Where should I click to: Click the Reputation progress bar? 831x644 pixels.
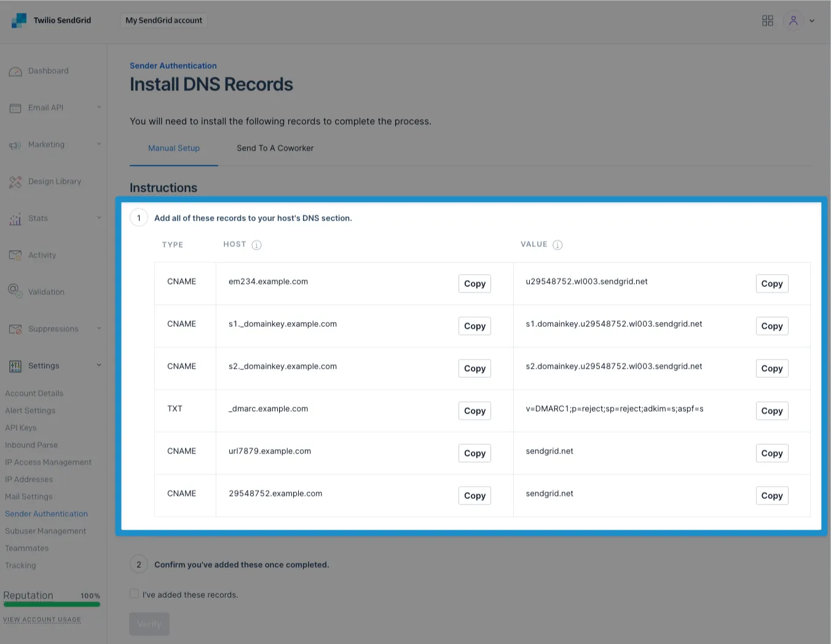click(52, 604)
